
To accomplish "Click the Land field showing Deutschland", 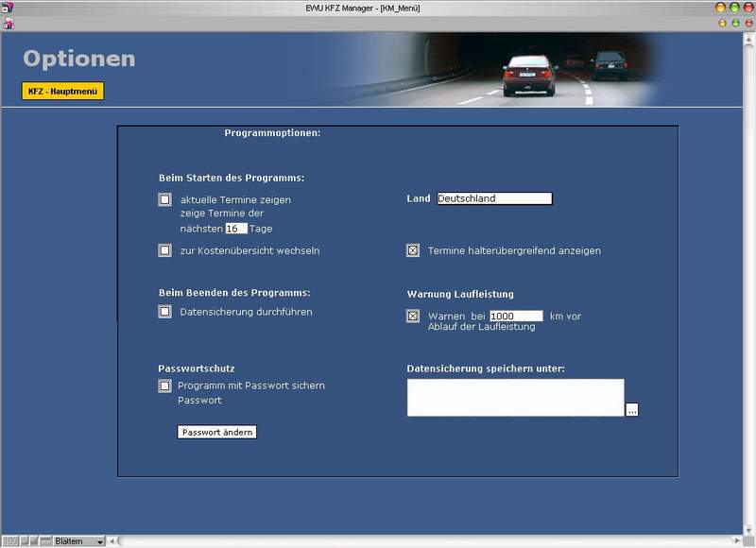I will [494, 198].
